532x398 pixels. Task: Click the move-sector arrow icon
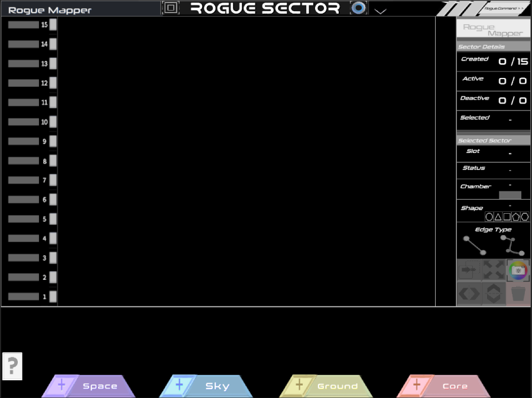[469, 270]
